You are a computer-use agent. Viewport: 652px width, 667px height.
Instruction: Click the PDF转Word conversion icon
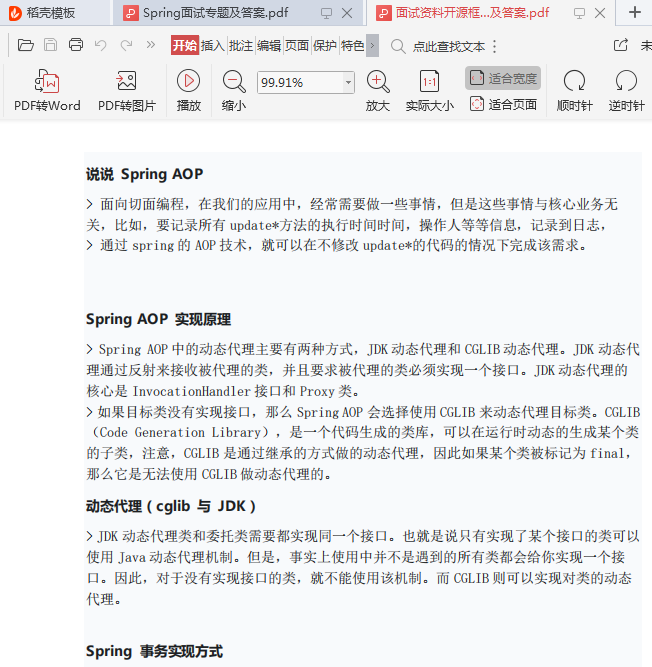[x=47, y=83]
